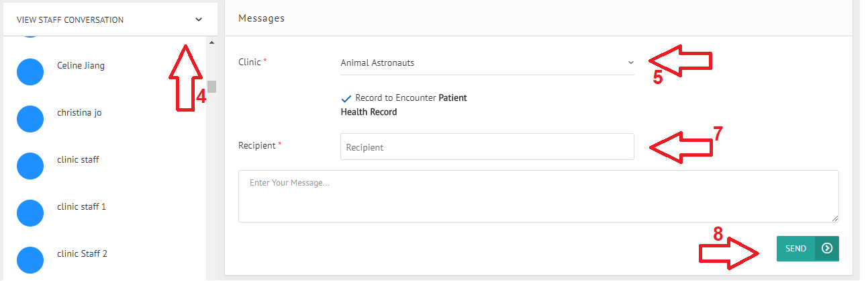The width and height of the screenshot is (868, 281).
Task: Click the arrow icon on Send button
Action: coord(827,248)
